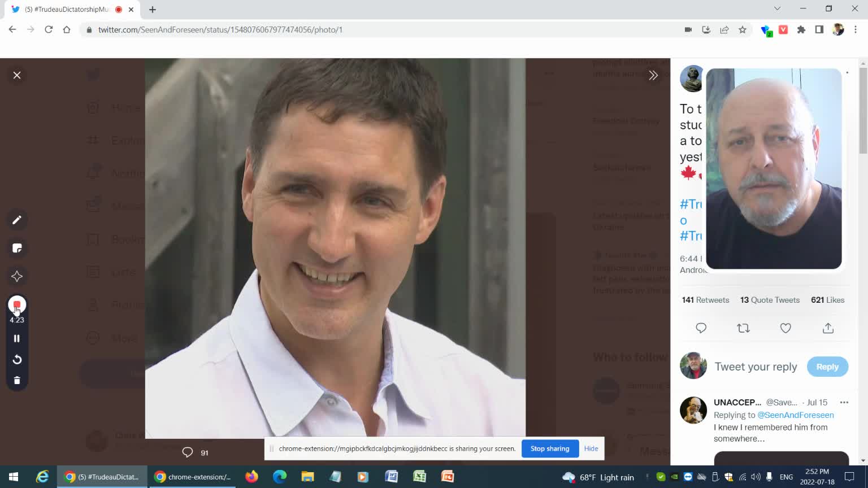The image size is (868, 488).
Task: Install app using the address bar download icon
Action: tap(706, 30)
